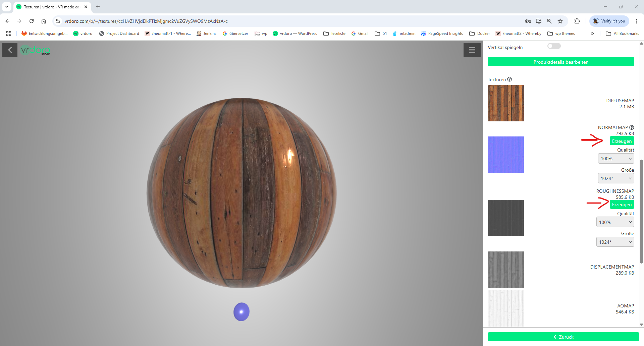Select the diffuse map wood thumbnail

click(505, 103)
